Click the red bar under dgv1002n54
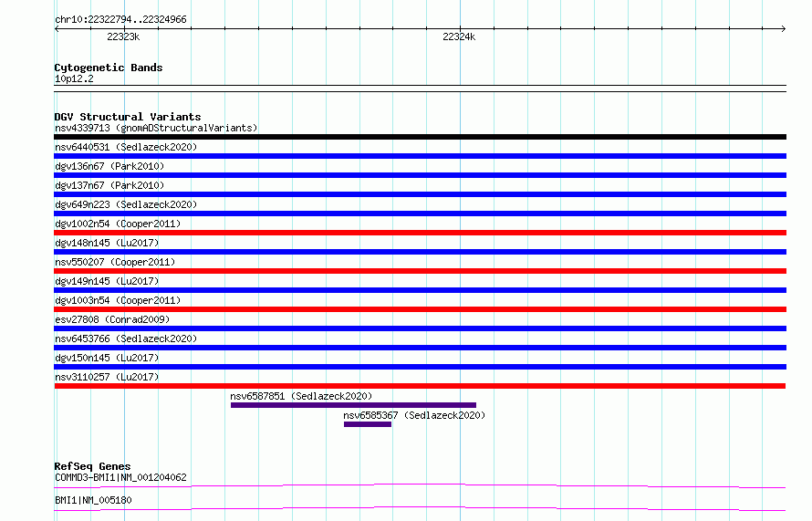The width and height of the screenshot is (812, 521). point(420,233)
